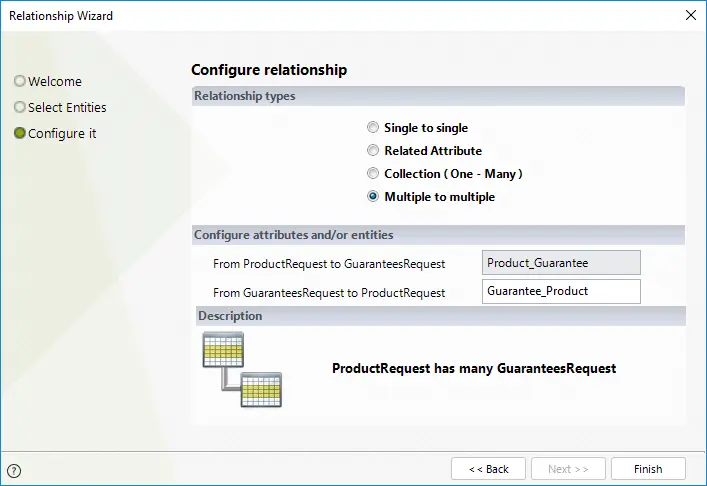Viewport: 707px width, 486px height.
Task: Open the help question mark icon
Action: (x=14, y=471)
